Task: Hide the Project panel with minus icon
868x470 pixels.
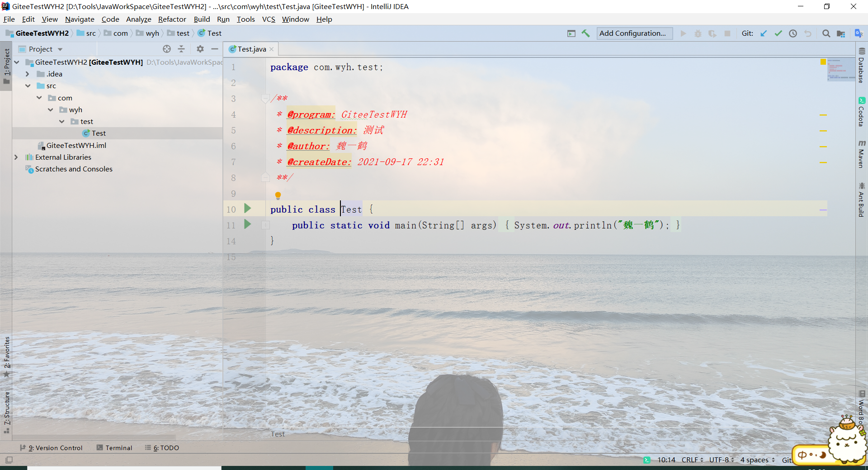Action: 215,49
